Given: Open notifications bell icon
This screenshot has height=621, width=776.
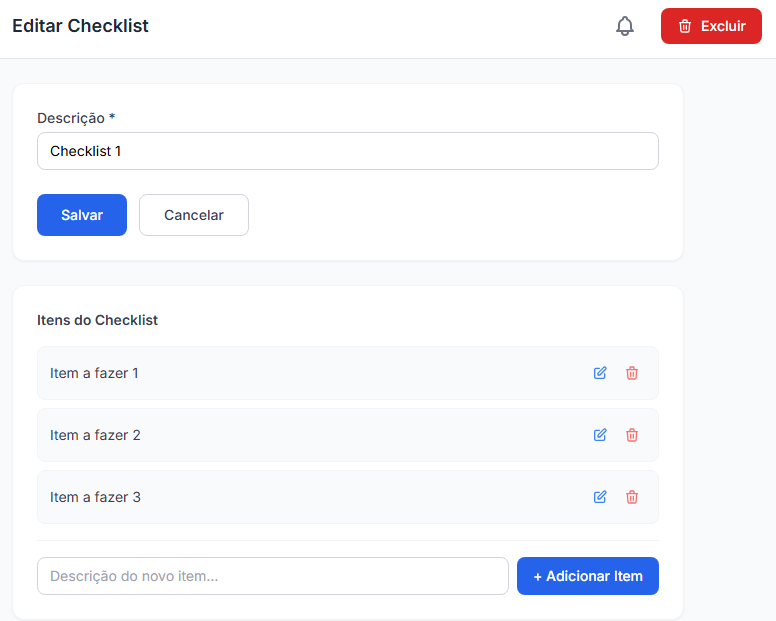Looking at the screenshot, I should [x=625, y=26].
